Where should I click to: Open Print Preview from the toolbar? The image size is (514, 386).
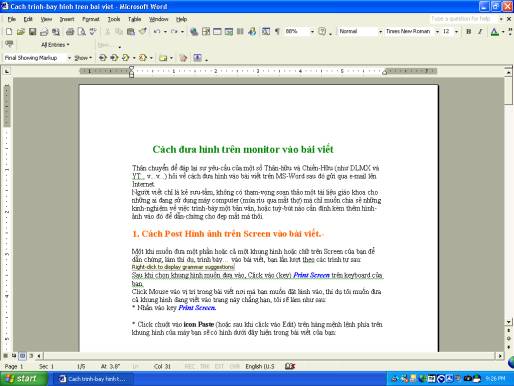81,32
